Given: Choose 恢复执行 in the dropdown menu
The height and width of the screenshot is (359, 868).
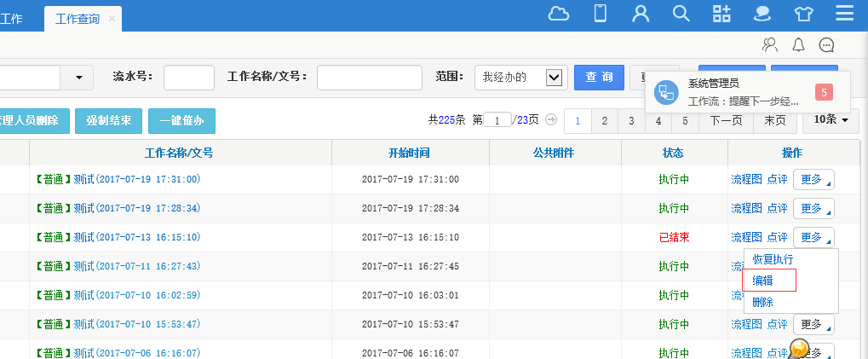Looking at the screenshot, I should tap(773, 259).
